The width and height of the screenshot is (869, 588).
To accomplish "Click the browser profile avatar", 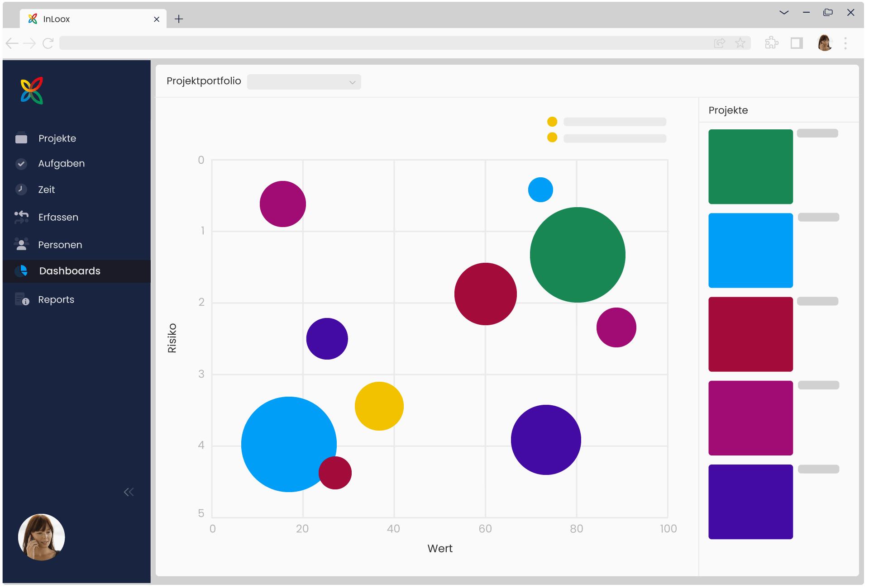I will (825, 43).
